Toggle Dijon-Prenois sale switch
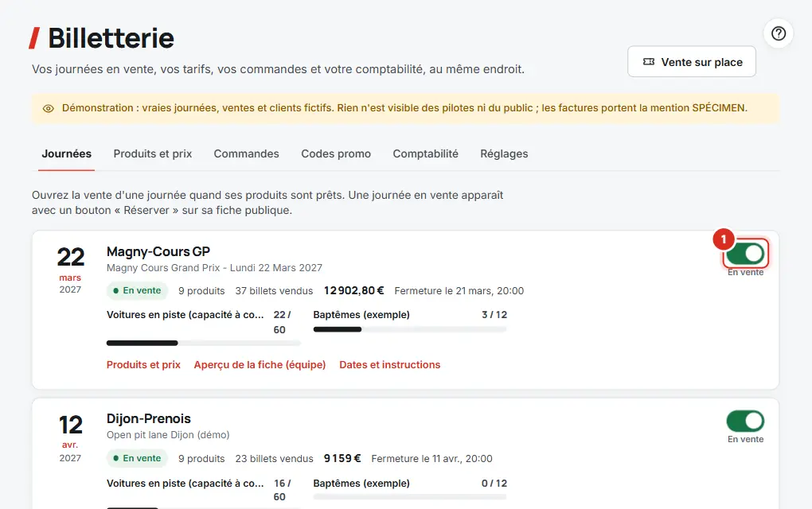The height and width of the screenshot is (509, 812). (x=745, y=421)
